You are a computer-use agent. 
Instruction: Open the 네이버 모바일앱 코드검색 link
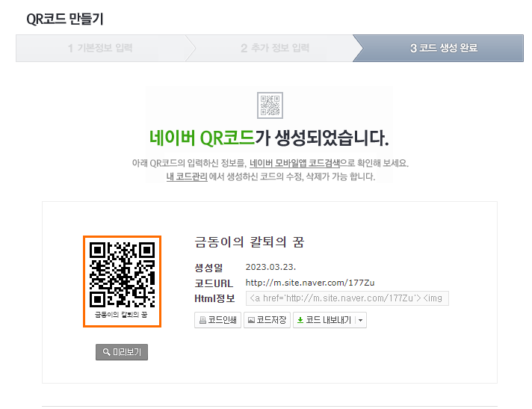[x=294, y=163]
